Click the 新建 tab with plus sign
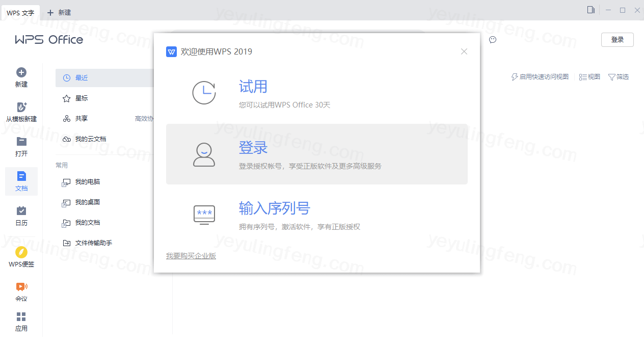Screen dimensions: 644x347 pyautogui.click(x=59, y=13)
